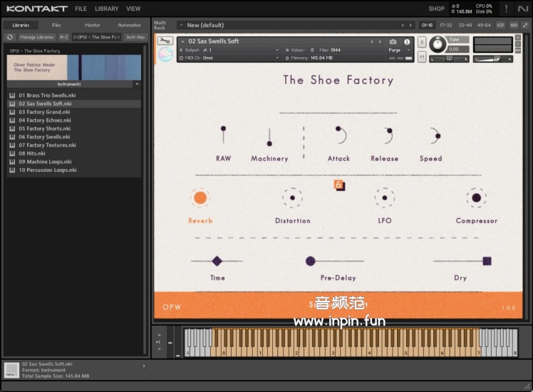This screenshot has width=533, height=392.
Task: Toggle A-Z library sorting
Action: [64, 36]
